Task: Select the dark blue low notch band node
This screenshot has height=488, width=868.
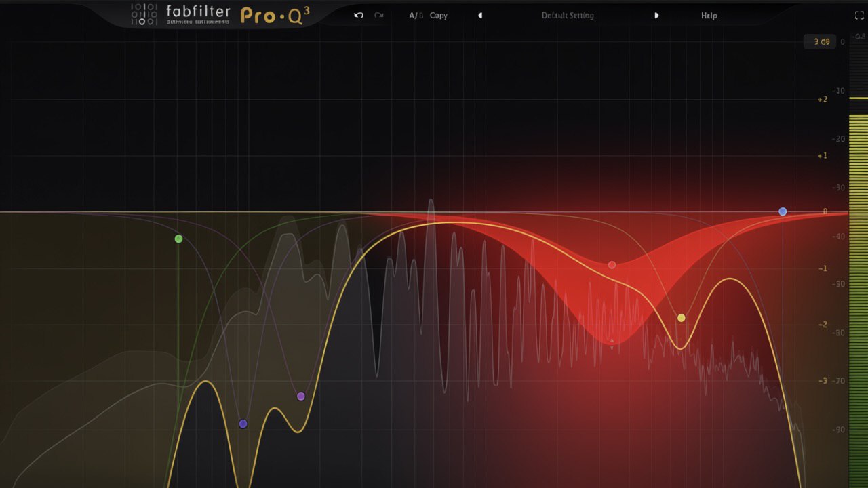Action: click(x=243, y=424)
